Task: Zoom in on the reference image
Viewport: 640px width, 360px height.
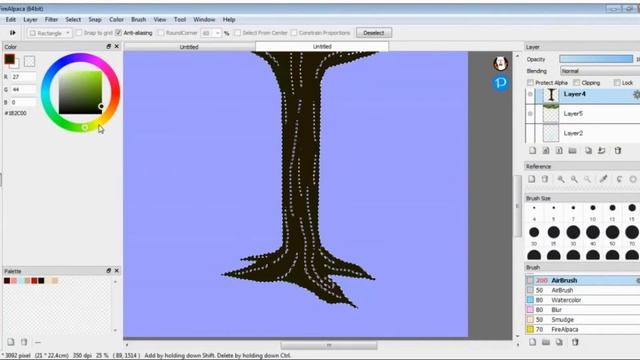Action: (x=561, y=179)
